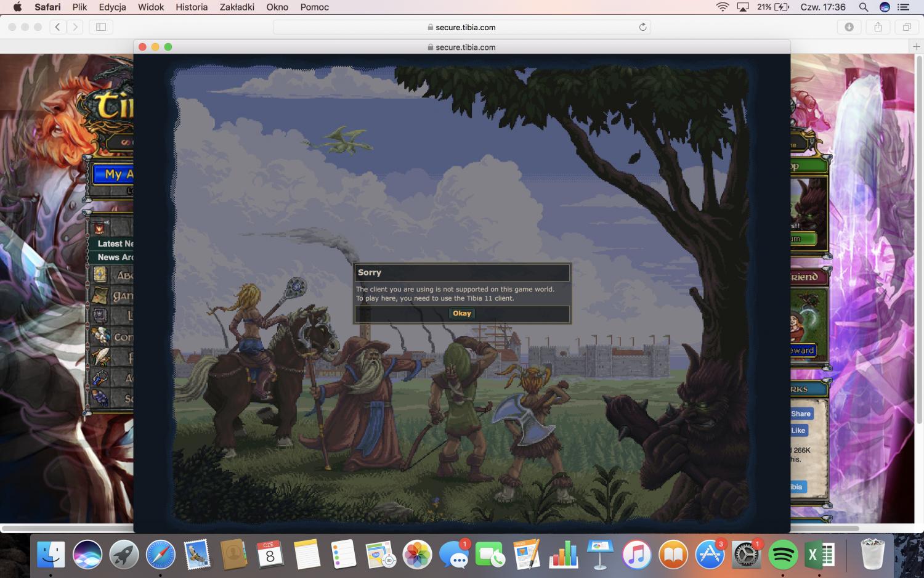Open the Safari downloads icon

coord(849,27)
